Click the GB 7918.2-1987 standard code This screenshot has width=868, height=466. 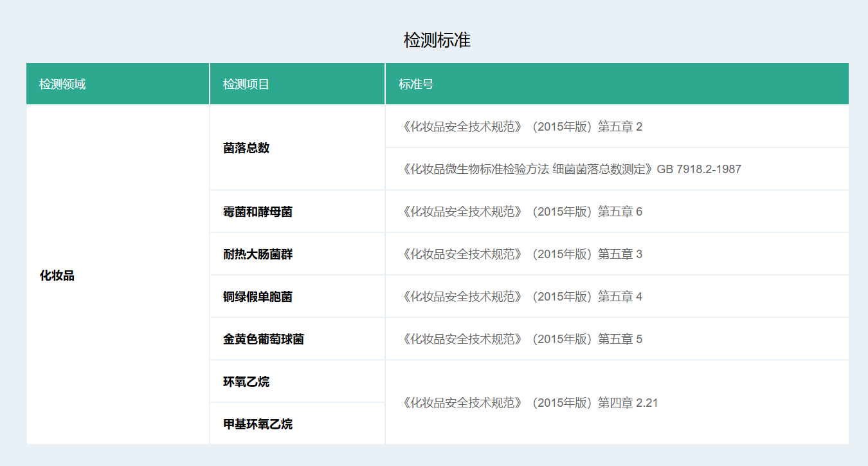coord(699,169)
